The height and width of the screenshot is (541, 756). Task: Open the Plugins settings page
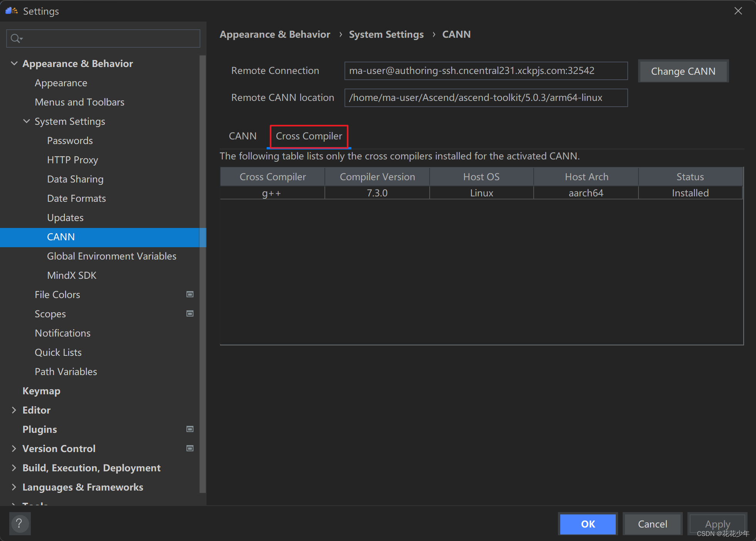pos(40,429)
